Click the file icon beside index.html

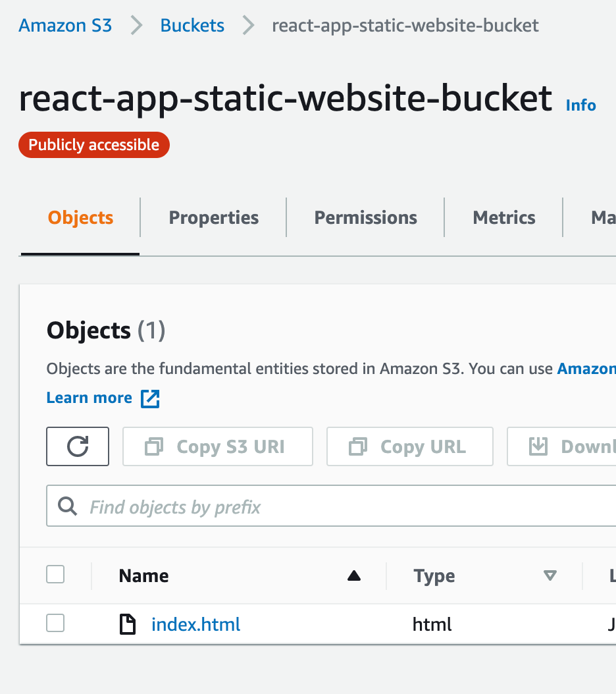(x=128, y=624)
